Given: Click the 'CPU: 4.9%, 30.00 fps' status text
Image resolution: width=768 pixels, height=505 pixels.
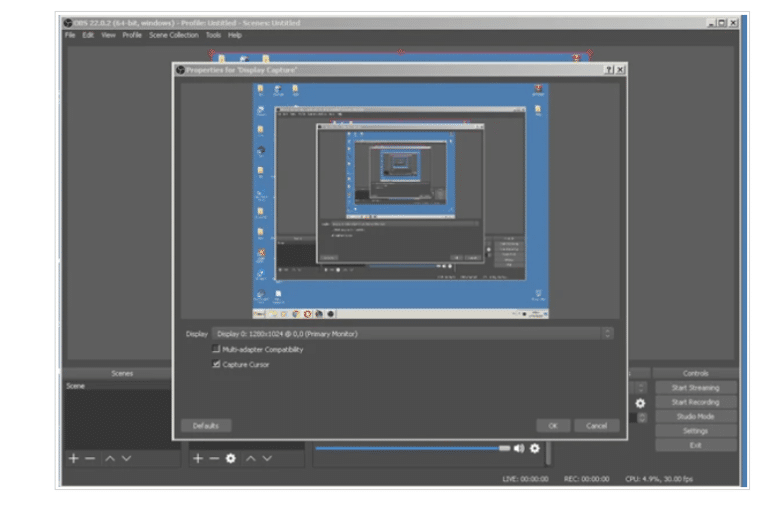Looking at the screenshot, I should pos(659,479).
